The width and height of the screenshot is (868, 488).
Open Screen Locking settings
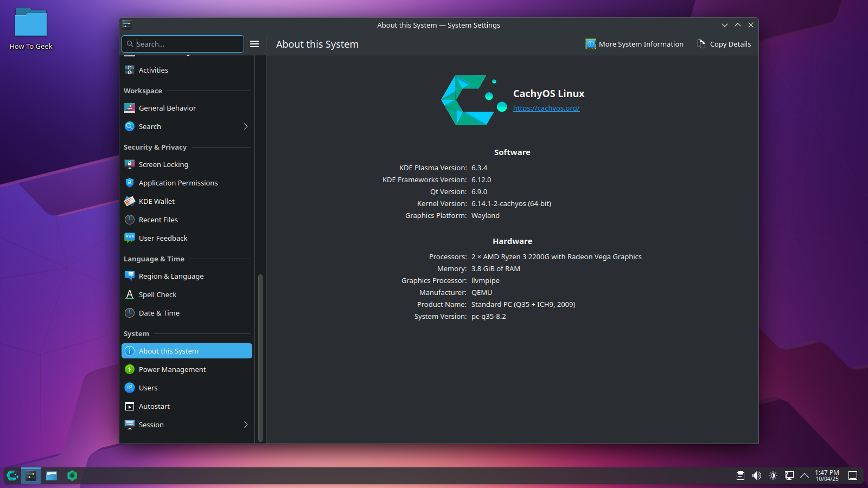point(163,164)
